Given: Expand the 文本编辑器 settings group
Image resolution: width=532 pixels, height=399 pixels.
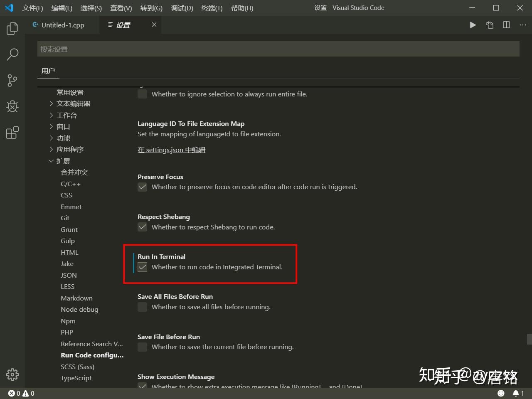Looking at the screenshot, I should click(52, 103).
